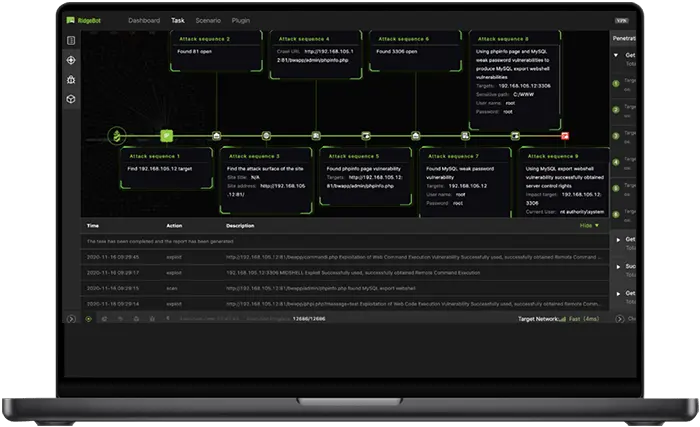Hide the log panel using Hide dropdown
The image size is (700, 427).
589,226
